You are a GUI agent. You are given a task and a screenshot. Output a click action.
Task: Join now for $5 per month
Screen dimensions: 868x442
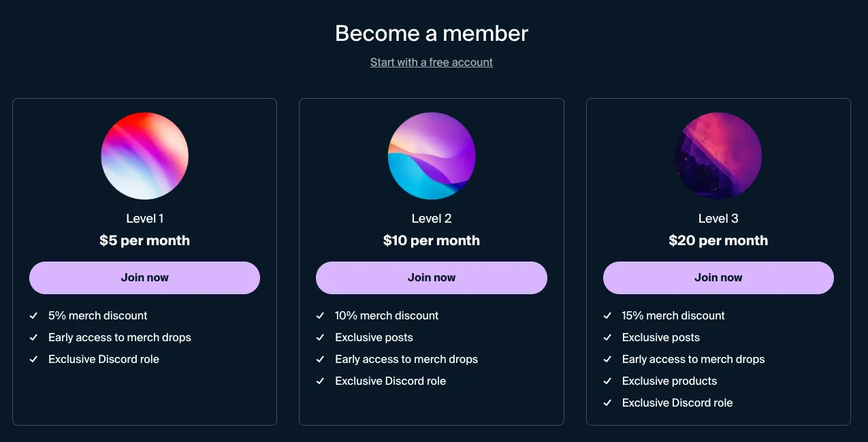pyautogui.click(x=144, y=278)
